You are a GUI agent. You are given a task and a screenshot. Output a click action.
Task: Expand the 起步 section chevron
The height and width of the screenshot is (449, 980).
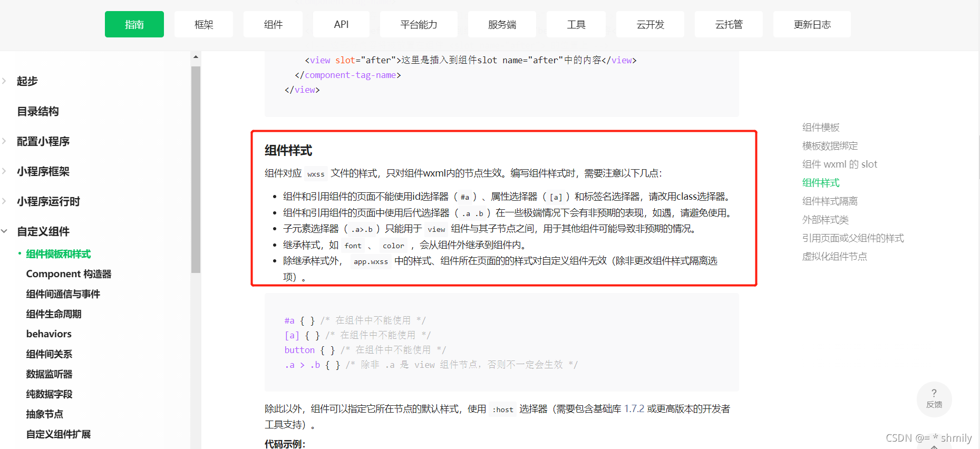tap(4, 81)
